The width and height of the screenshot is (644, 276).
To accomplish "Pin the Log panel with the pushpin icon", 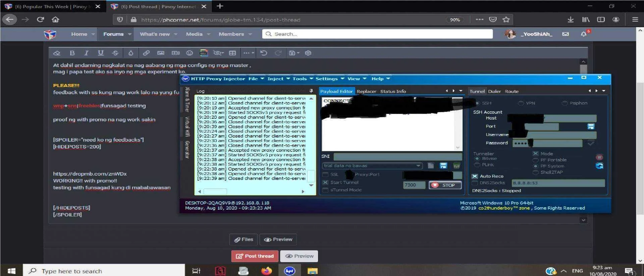I will pyautogui.click(x=311, y=91).
